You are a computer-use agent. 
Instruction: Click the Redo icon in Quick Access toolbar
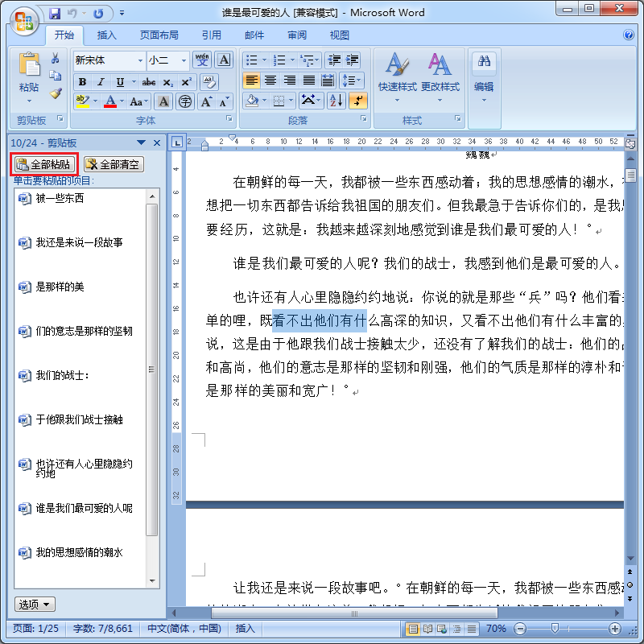click(x=98, y=14)
